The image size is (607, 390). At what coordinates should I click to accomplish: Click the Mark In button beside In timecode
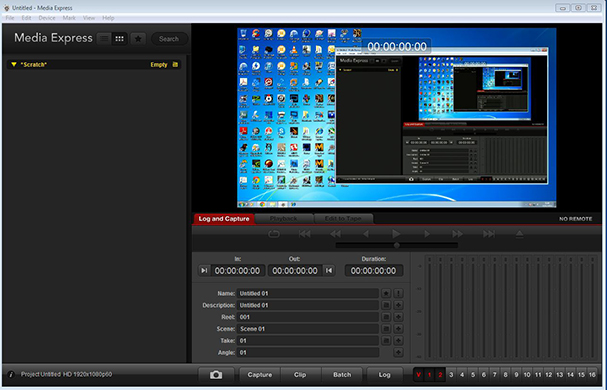pyautogui.click(x=204, y=270)
